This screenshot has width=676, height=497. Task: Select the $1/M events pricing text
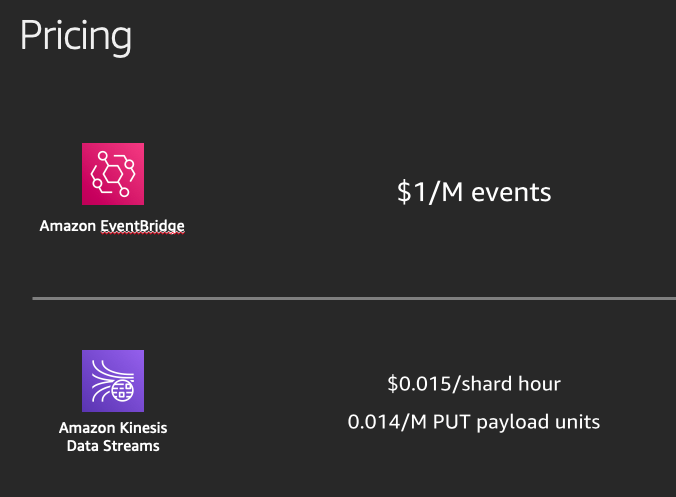point(474,192)
